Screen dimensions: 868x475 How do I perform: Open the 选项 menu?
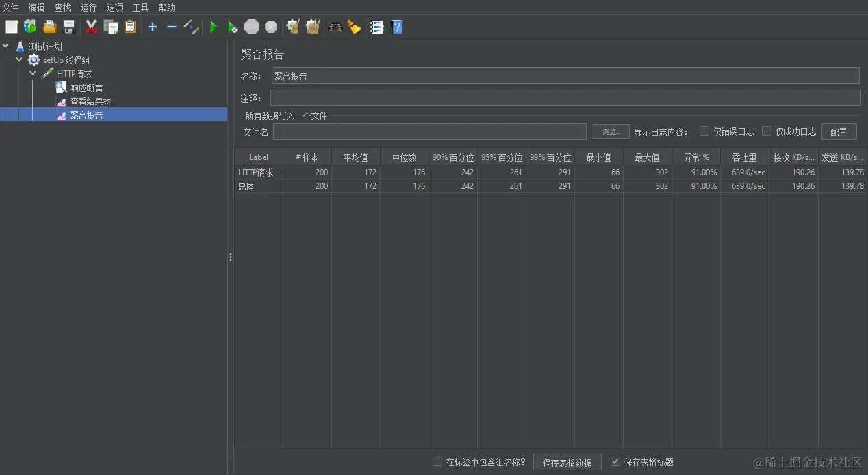coord(114,8)
